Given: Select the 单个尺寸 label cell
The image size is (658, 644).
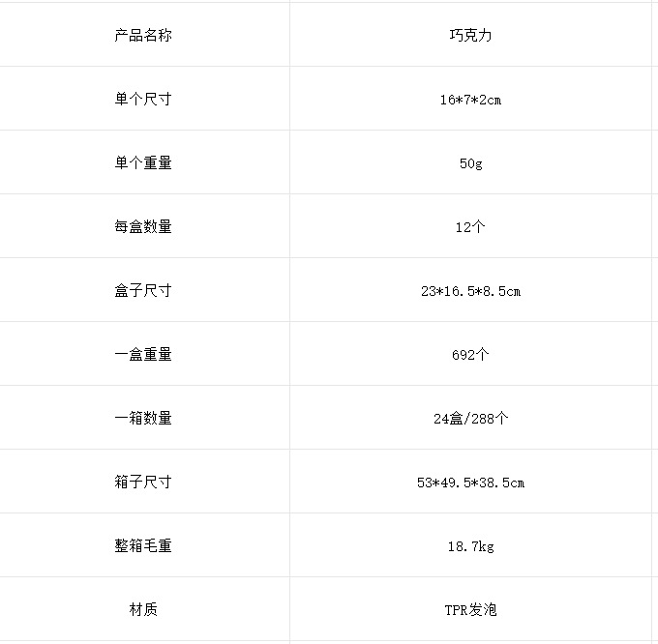Looking at the screenshot, I should pyautogui.click(x=143, y=99).
